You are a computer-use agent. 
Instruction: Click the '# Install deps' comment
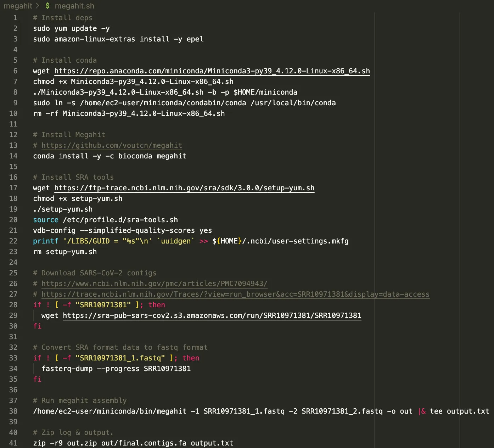point(63,18)
